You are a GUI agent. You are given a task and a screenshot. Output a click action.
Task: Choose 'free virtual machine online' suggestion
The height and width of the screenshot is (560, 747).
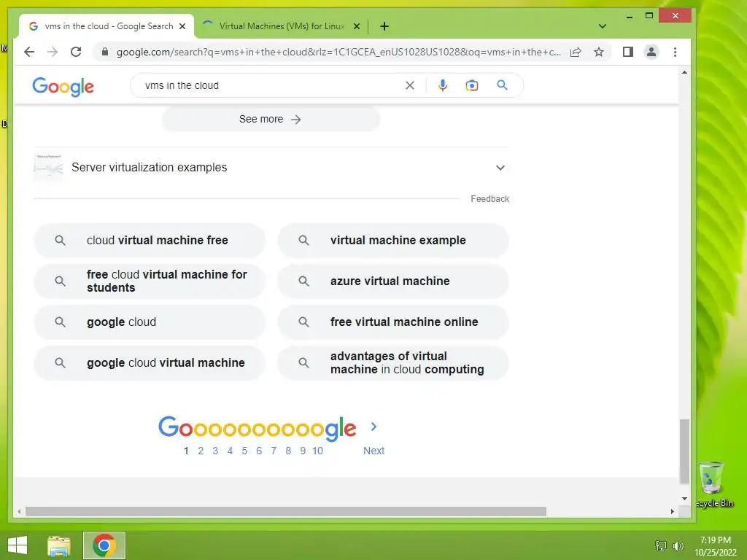[393, 322]
